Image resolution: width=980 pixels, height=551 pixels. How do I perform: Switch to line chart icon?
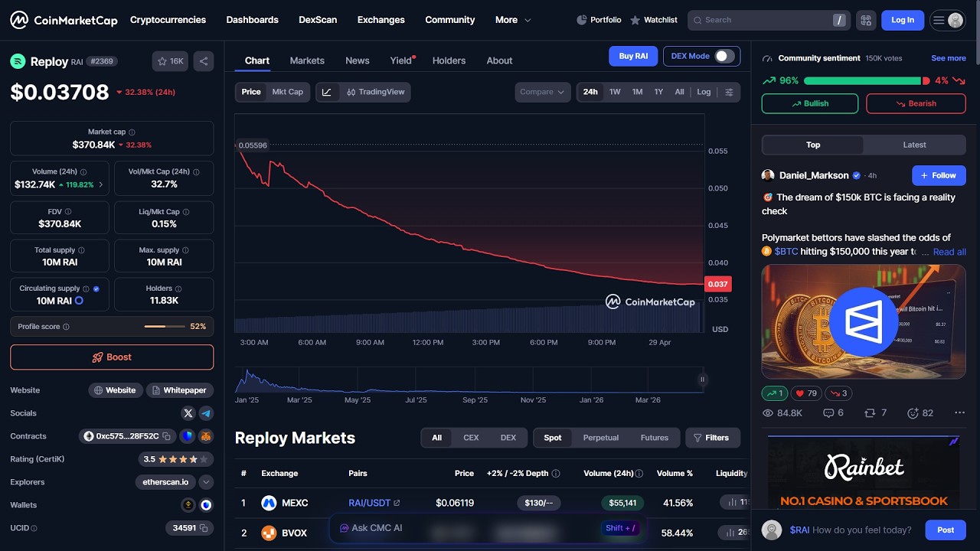(x=327, y=92)
